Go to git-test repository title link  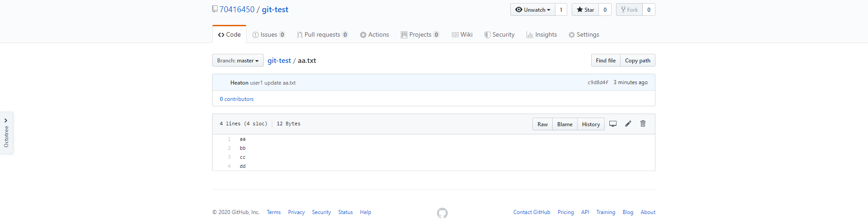coord(275,10)
